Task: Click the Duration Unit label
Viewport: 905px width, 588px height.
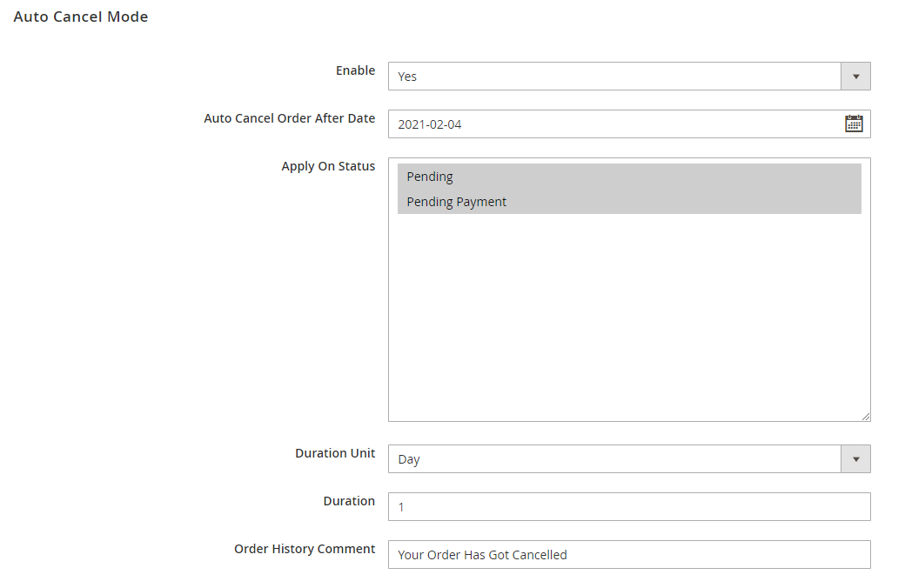Action: coord(335,453)
